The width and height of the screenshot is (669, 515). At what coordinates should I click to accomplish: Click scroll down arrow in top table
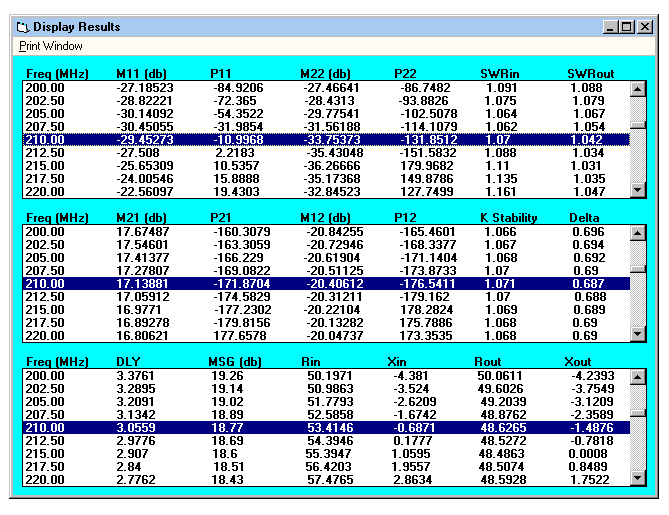click(x=637, y=190)
